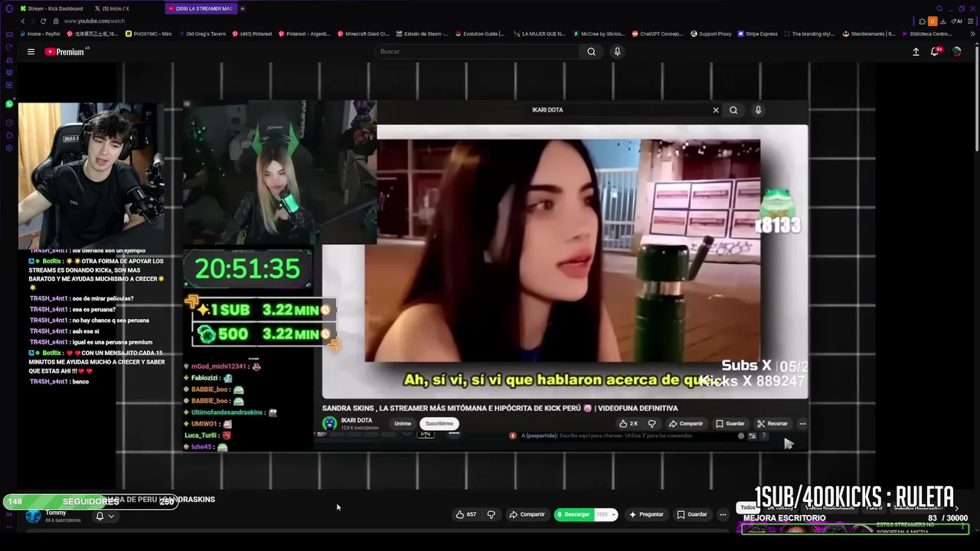This screenshot has width=980, height=551.
Task: Click the lower Guardar button
Action: 692,514
